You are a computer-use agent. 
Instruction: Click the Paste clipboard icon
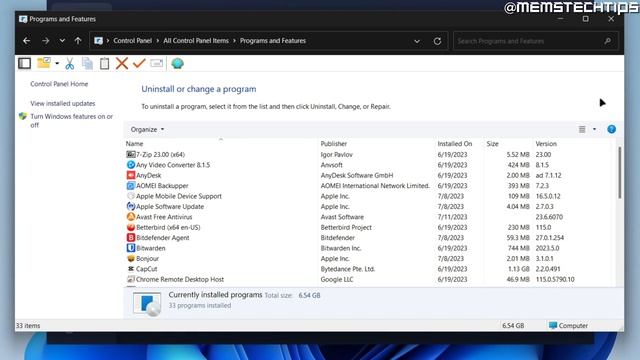(104, 63)
